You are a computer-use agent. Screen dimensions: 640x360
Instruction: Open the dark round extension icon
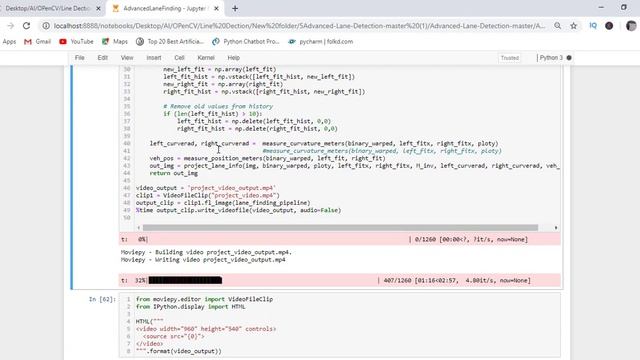[609, 26]
